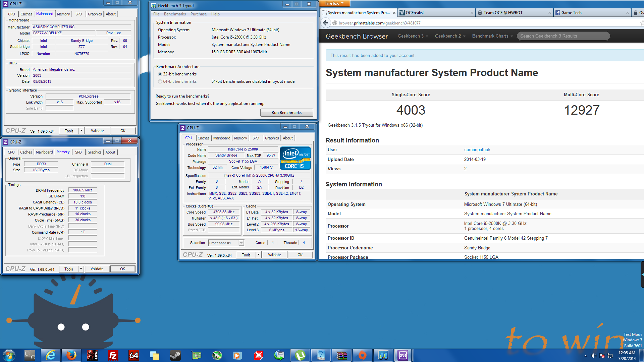
Task: Select the 32-bit benchmarks radio button
Action: point(160,74)
